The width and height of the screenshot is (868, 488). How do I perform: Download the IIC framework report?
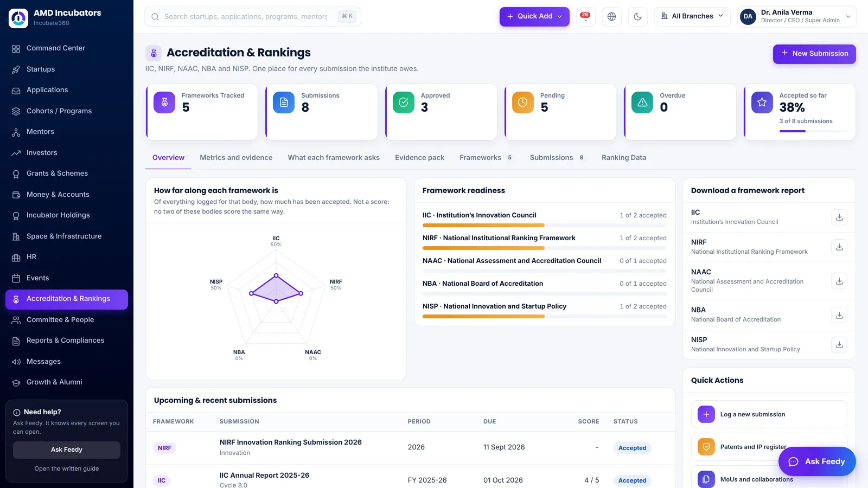839,217
